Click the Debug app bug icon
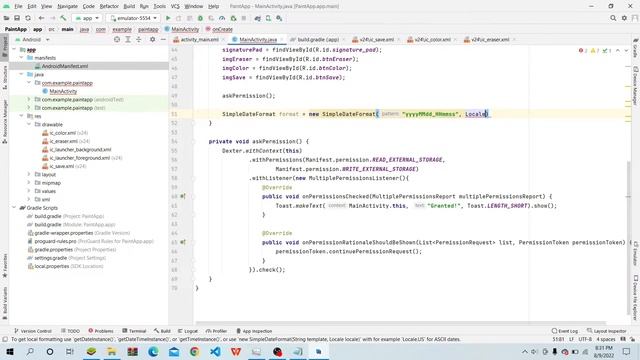Screen dimensions: 640x360 click(200, 18)
